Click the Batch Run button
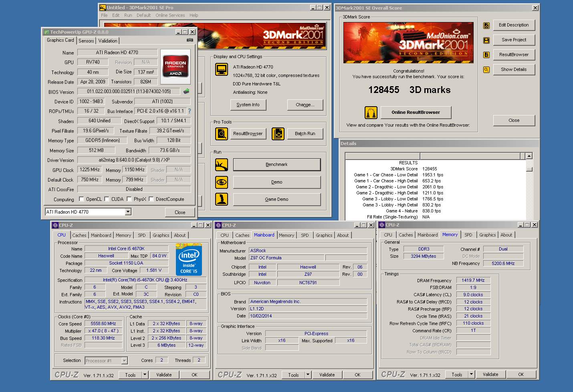This screenshot has width=573, height=392. 305,133
